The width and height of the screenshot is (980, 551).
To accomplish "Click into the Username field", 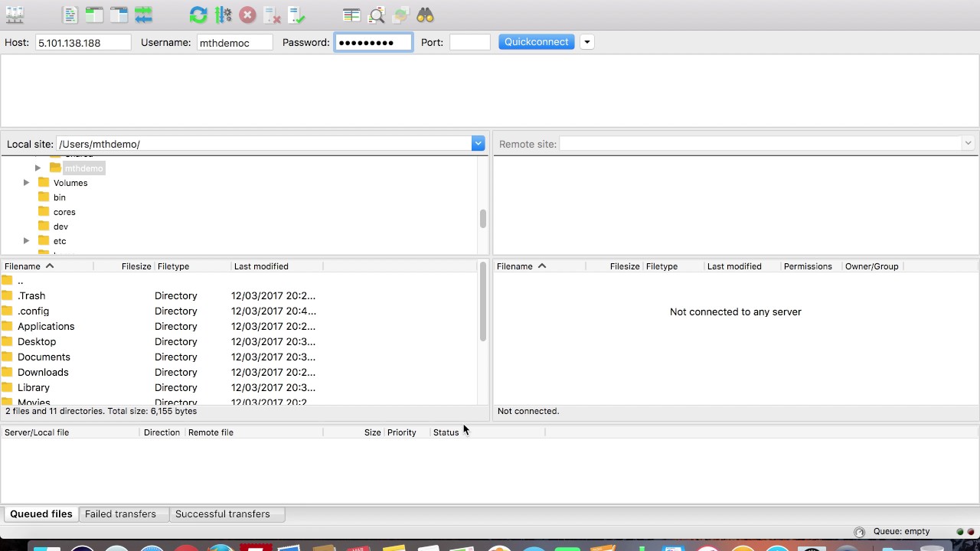I will click(234, 43).
